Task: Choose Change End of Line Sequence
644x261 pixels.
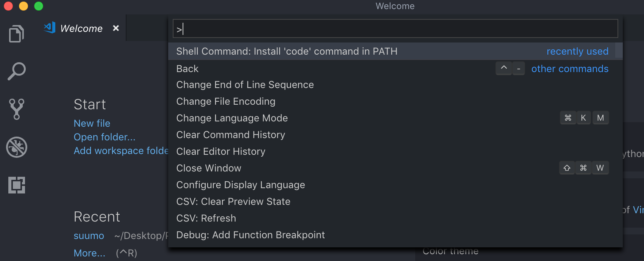Action: [x=245, y=85]
